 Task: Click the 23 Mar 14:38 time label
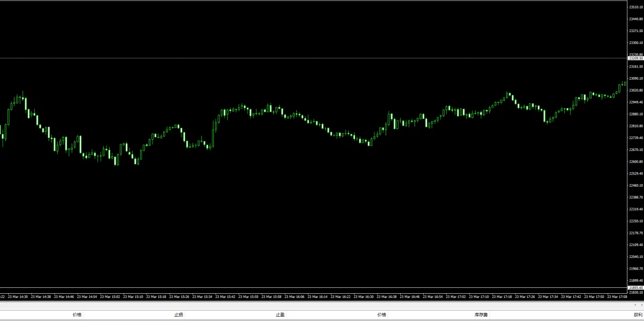[41, 296]
